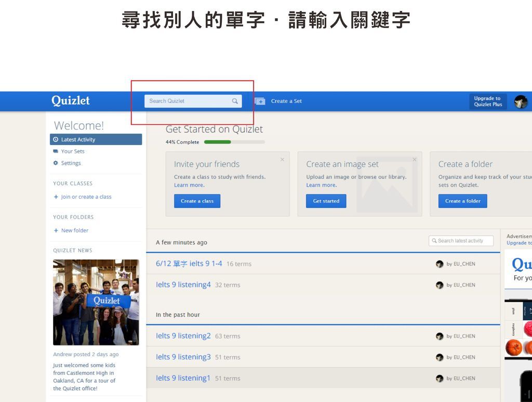Click the Get Started on Quizlet heading
532x402 pixels.
214,129
